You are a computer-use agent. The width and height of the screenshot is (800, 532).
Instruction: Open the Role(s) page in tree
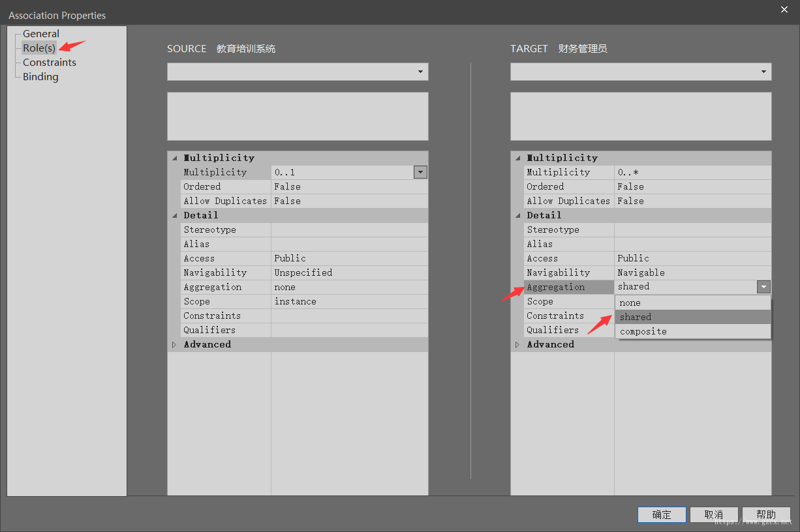[x=39, y=48]
